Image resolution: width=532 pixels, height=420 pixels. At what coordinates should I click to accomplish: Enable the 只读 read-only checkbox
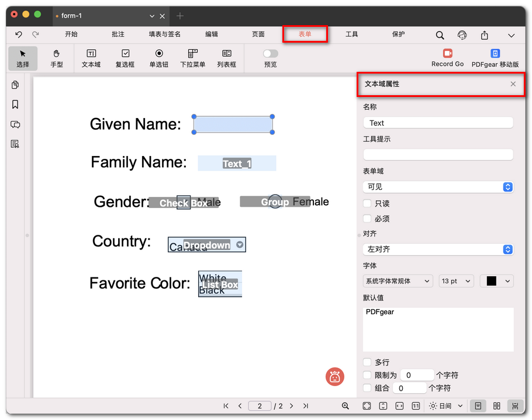pyautogui.click(x=368, y=203)
